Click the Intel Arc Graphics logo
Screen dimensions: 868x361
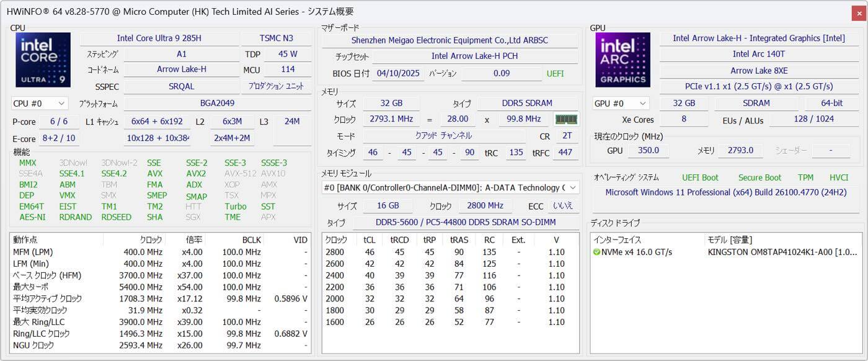click(623, 60)
